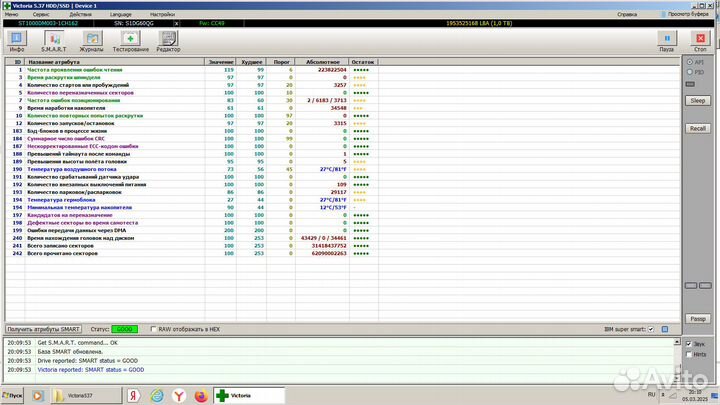The image size is (720, 405).
Task: Toggle the Звук sound checkbox
Action: 689,343
